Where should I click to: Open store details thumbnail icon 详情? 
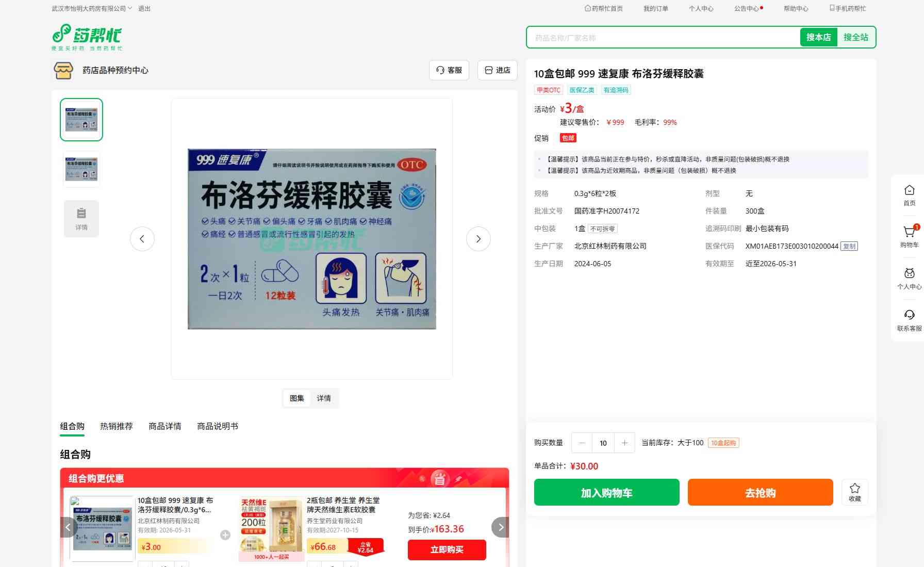(x=81, y=219)
